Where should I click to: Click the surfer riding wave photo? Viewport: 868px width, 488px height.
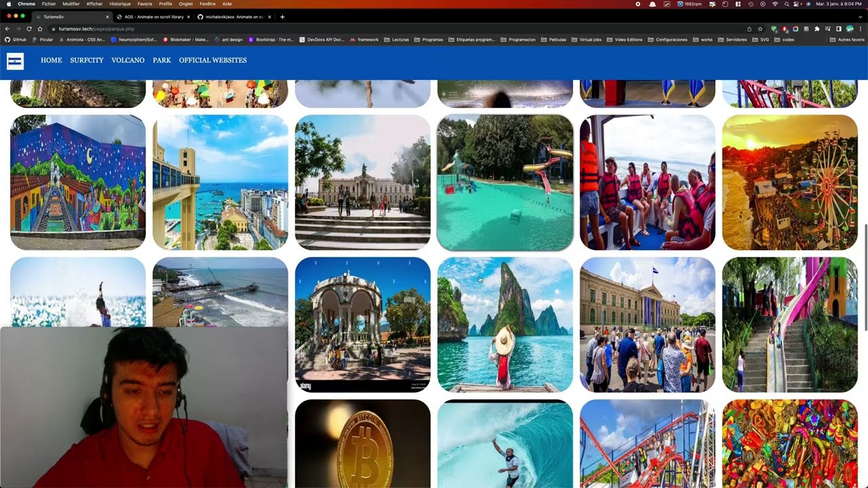tap(505, 444)
